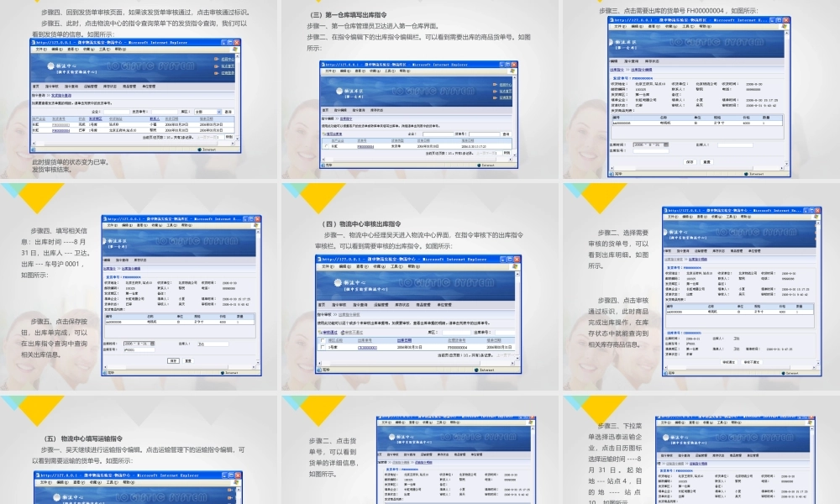840x504 pixels.
Task: Click the FH00000004 order number hyperlink
Action: (x=365, y=146)
